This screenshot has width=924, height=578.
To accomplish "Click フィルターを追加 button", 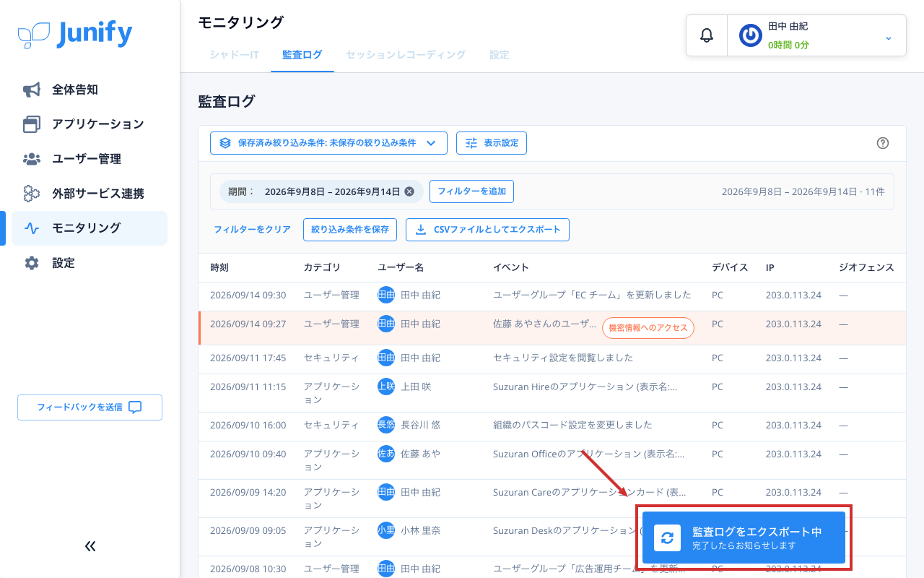I will pyautogui.click(x=471, y=191).
